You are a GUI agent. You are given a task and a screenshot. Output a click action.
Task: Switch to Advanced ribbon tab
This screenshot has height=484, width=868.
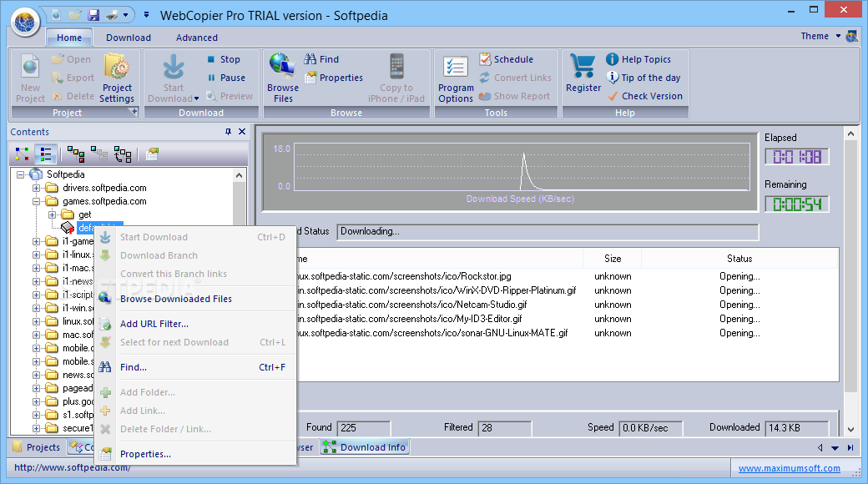coord(196,38)
